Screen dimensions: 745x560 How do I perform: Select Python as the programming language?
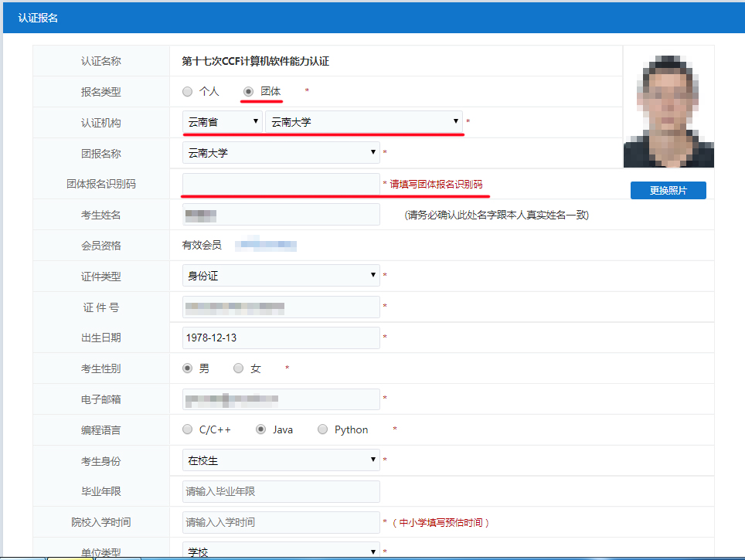(323, 429)
